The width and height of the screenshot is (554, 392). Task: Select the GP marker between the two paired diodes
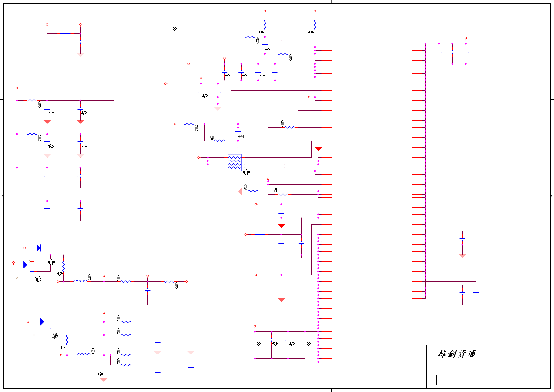point(52,262)
